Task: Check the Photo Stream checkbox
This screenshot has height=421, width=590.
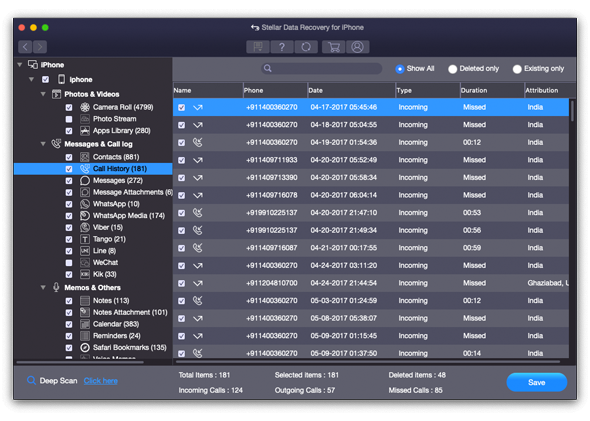Action: pos(69,119)
